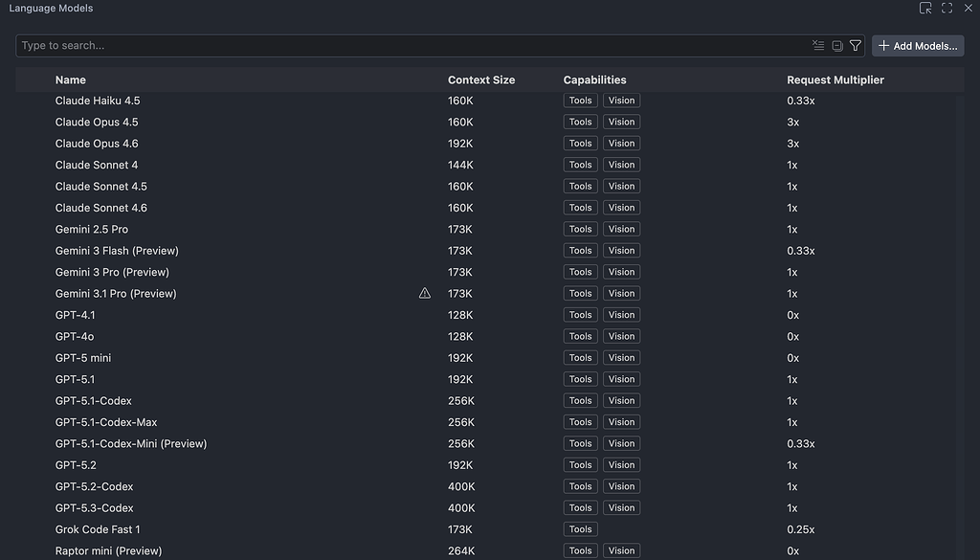Image resolution: width=980 pixels, height=560 pixels.
Task: Click the Language Models panel title
Action: point(51,8)
